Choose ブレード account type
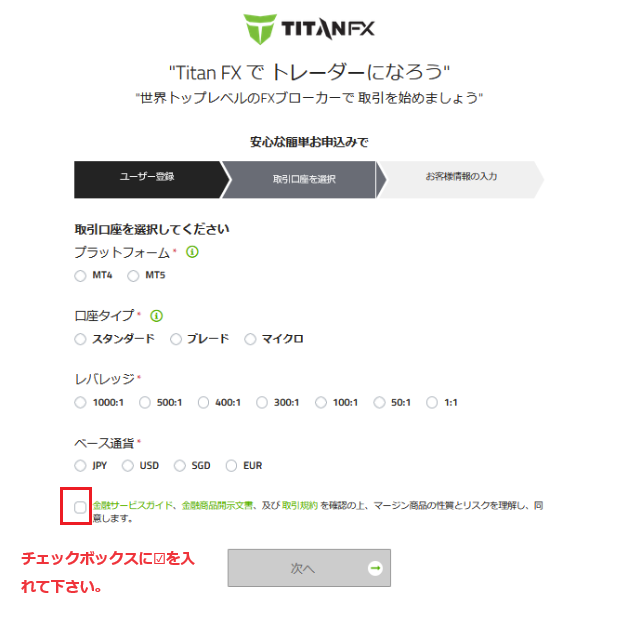The height and width of the screenshot is (622, 639). [x=176, y=339]
